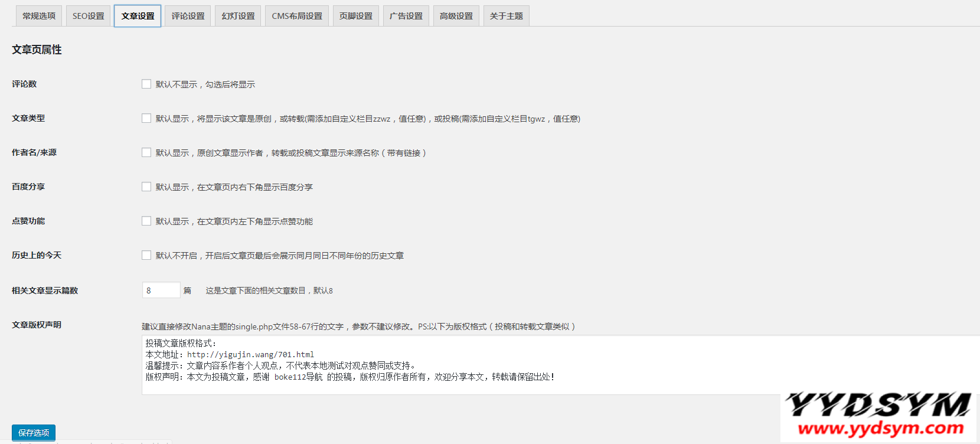The image size is (980, 444).
Task: Open the CMS布局设置 tab
Action: 297,16
